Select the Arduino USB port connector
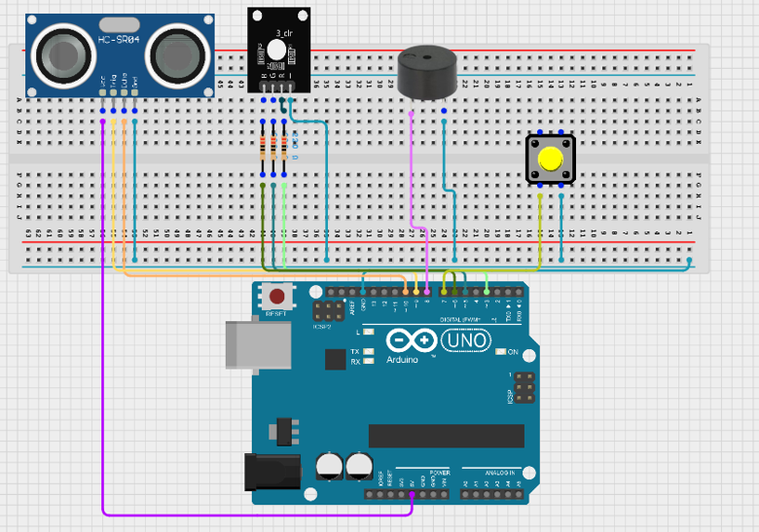This screenshot has width=759, height=532. click(259, 345)
